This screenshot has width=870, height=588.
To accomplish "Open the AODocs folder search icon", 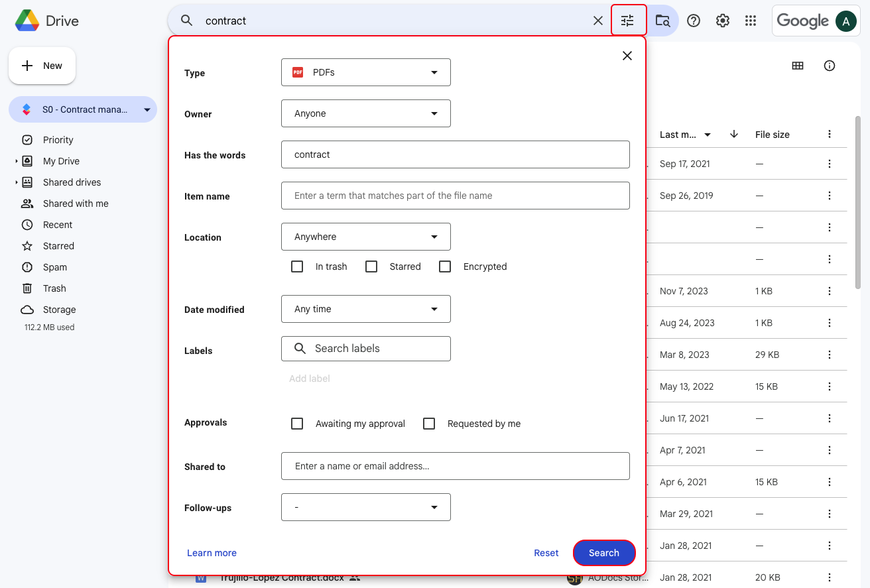I will 662,21.
